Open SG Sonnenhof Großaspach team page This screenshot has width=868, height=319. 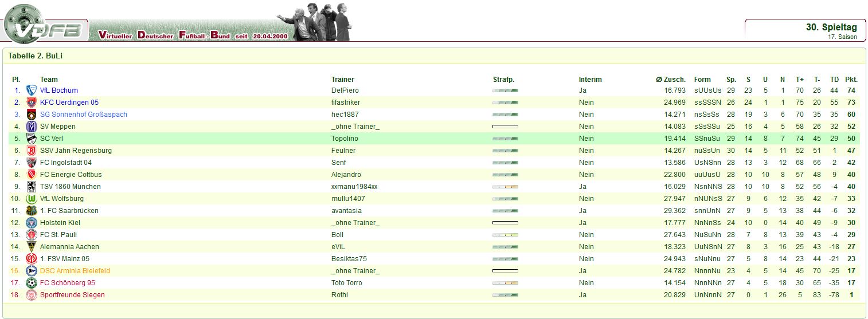[x=84, y=115]
